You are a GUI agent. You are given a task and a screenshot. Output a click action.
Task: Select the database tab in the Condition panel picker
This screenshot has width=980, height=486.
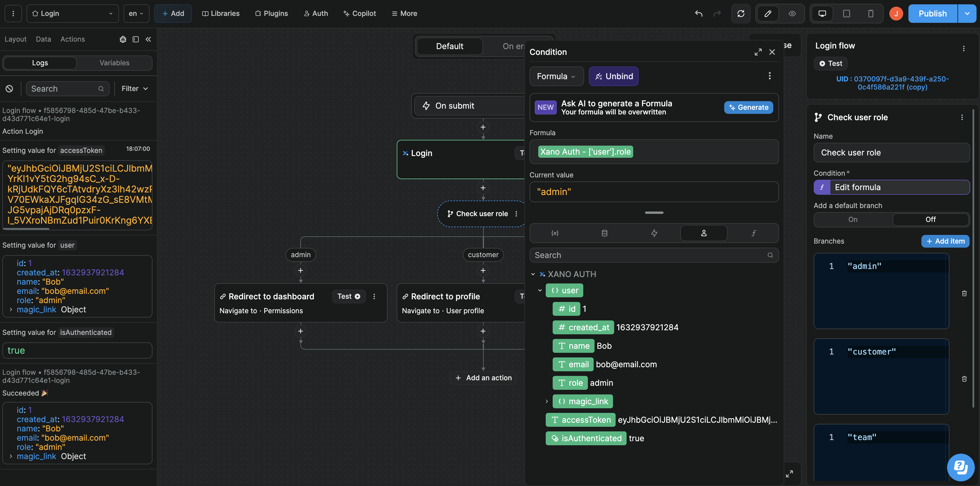pos(605,233)
